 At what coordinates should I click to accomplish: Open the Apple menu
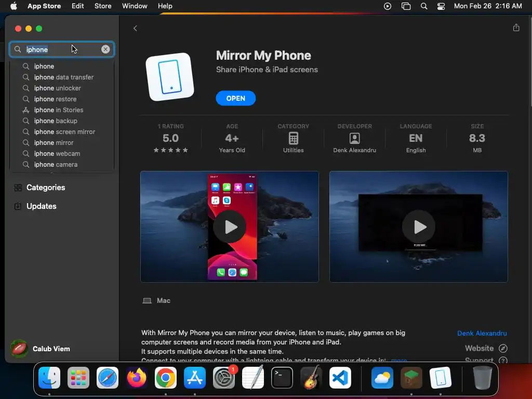pyautogui.click(x=14, y=6)
